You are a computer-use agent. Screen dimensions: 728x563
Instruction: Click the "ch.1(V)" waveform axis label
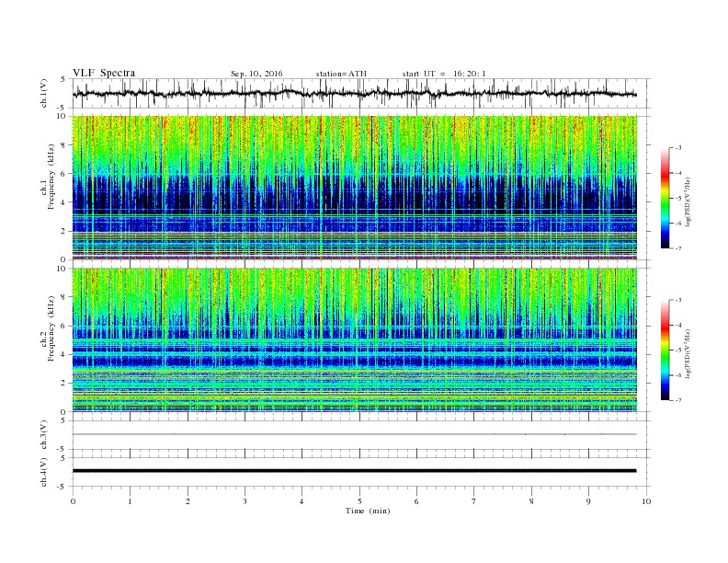pos(44,93)
